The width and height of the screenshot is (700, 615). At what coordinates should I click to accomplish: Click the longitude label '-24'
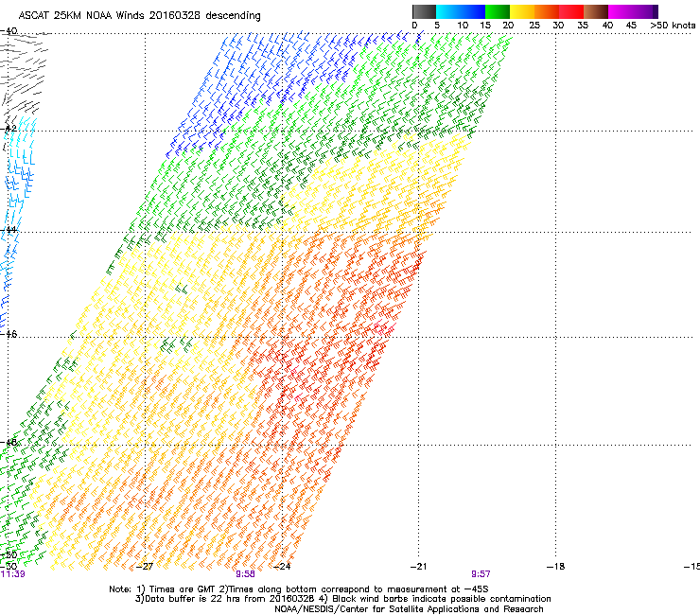click(282, 567)
